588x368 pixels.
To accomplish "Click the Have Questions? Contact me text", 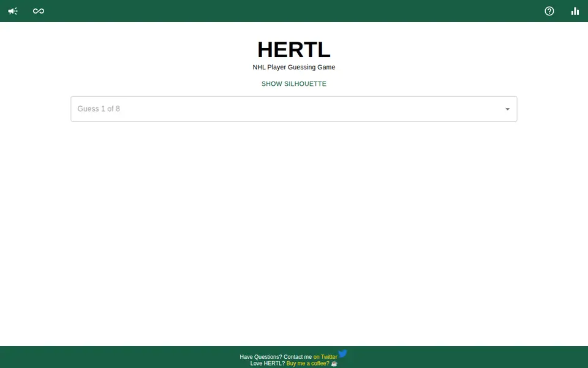I will click(x=276, y=357).
